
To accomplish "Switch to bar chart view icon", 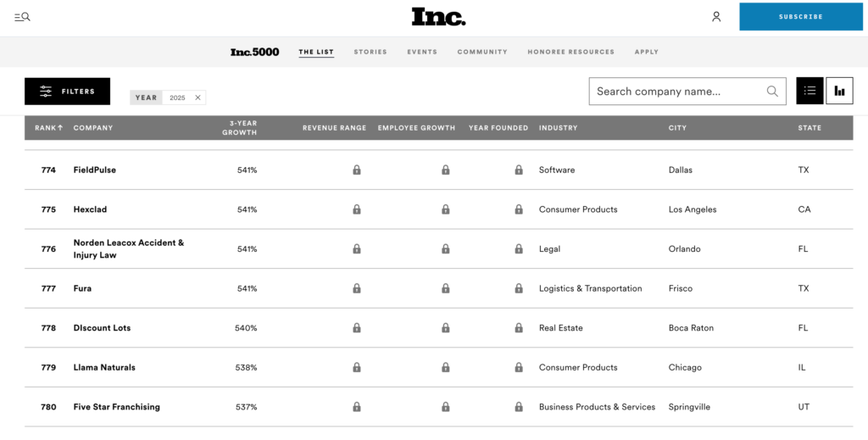I will click(840, 91).
